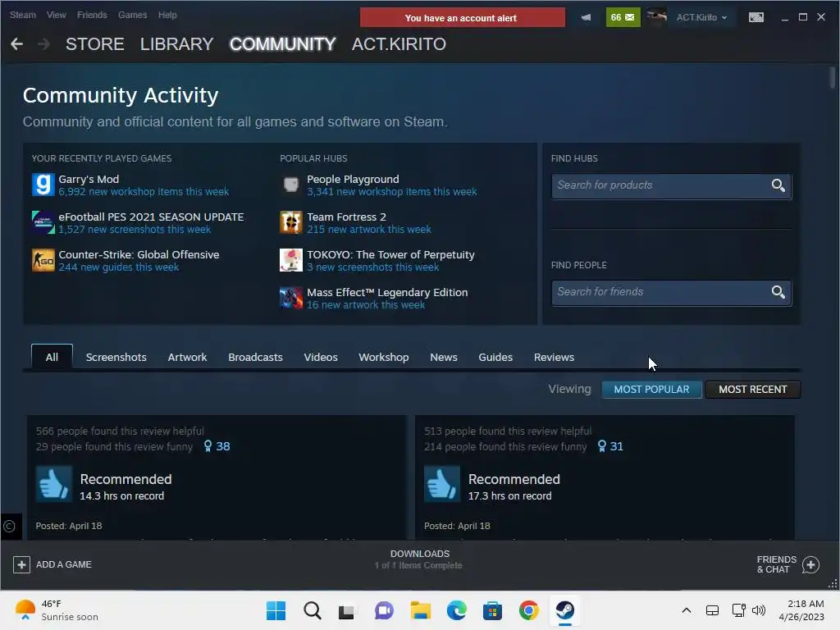The height and width of the screenshot is (630, 840).
Task: Open Garry's Mod hub link
Action: (89, 179)
